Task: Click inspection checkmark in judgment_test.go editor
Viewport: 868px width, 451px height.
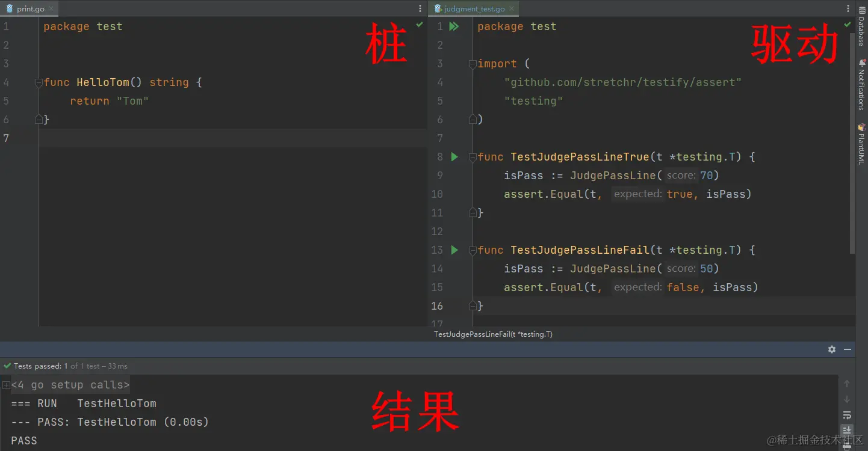Action: [848, 25]
